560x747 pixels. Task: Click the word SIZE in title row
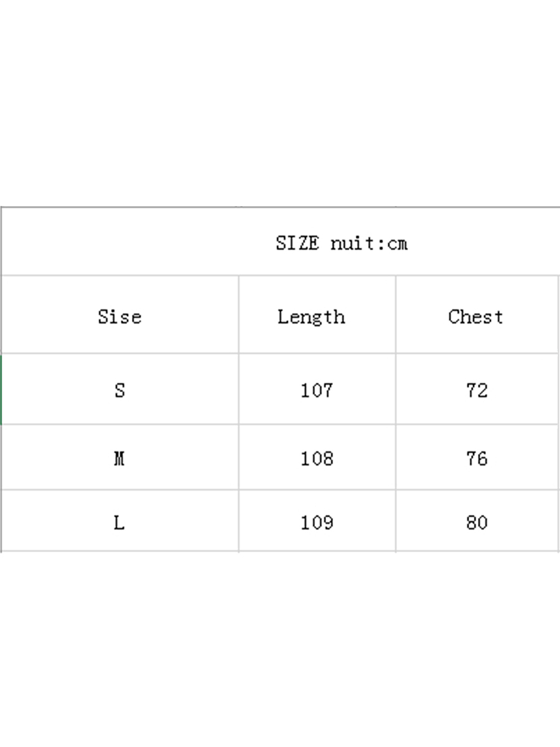click(x=297, y=243)
